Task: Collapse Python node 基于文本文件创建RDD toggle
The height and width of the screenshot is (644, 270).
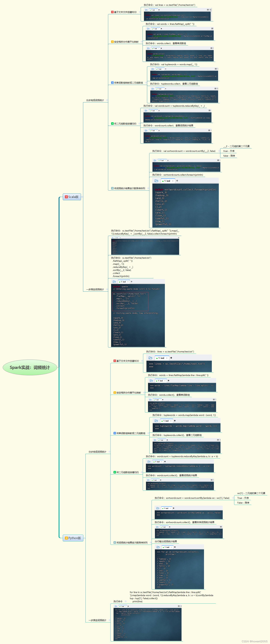Action: pos(142,361)
